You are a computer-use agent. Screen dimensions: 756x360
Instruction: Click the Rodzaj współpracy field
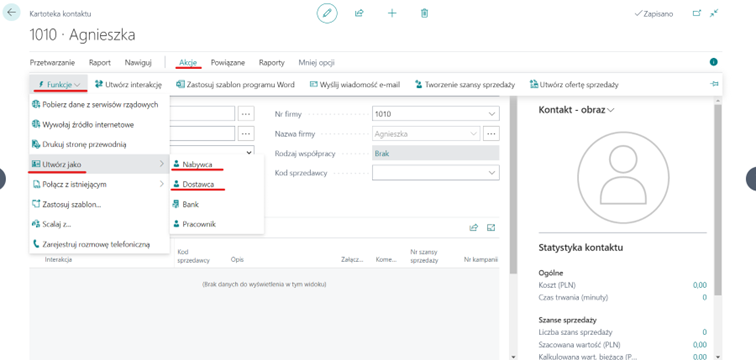point(436,153)
